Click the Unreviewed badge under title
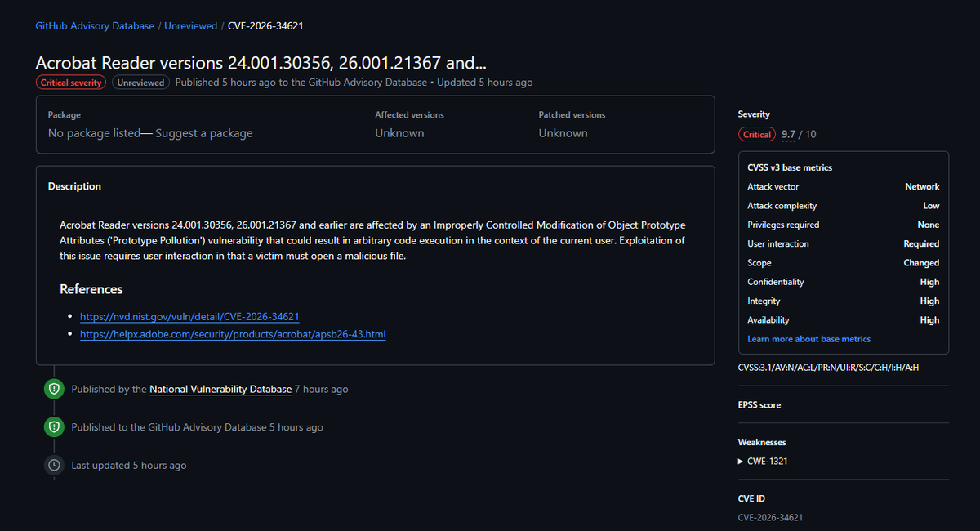 pyautogui.click(x=140, y=83)
